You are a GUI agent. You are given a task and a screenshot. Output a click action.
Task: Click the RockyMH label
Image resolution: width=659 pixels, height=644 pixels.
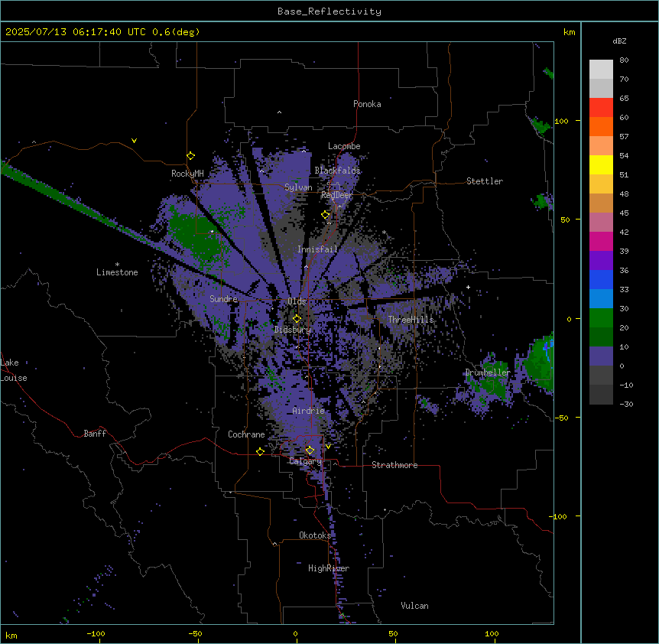pyautogui.click(x=187, y=174)
